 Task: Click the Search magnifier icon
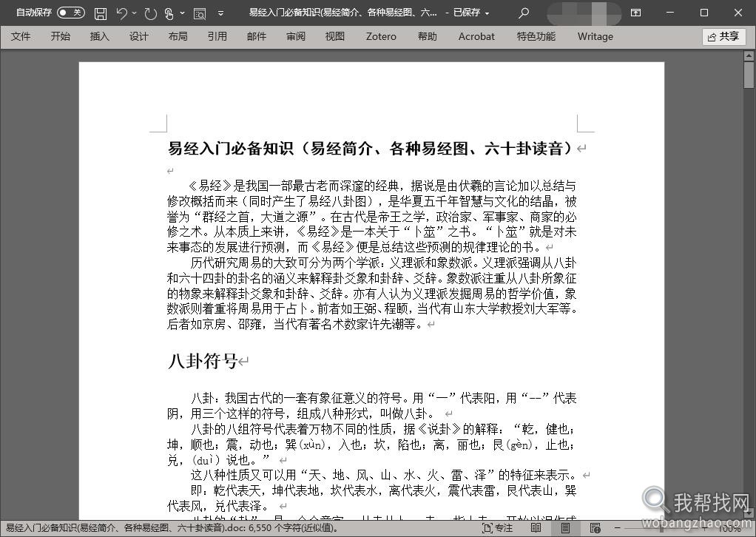coord(524,13)
